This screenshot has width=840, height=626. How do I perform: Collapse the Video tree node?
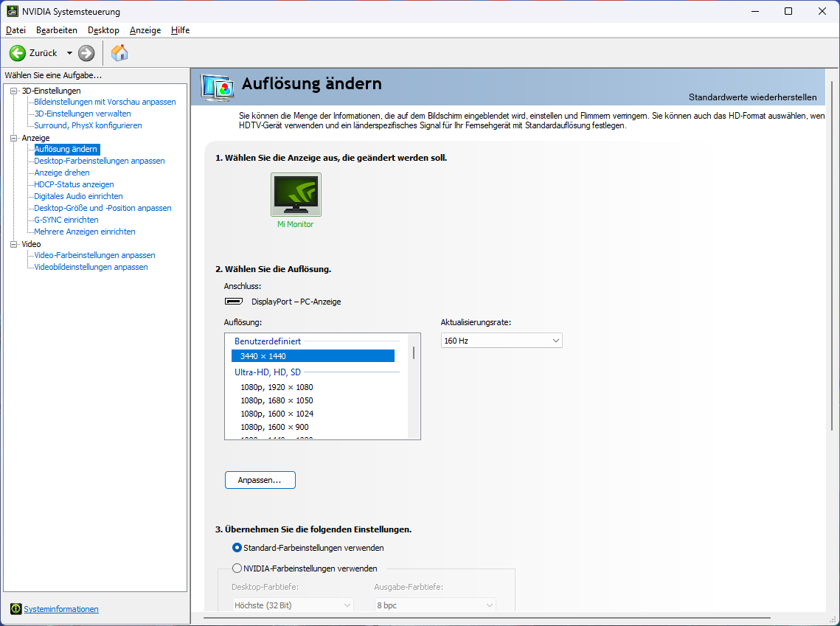(x=14, y=244)
